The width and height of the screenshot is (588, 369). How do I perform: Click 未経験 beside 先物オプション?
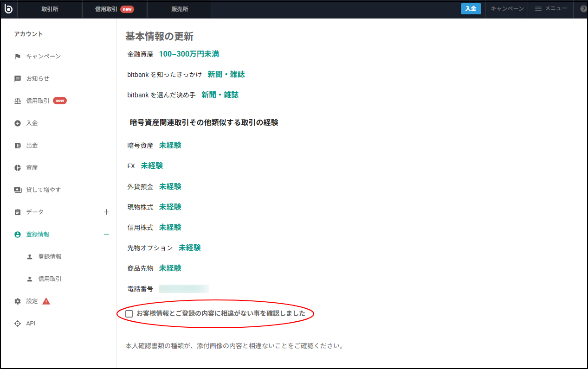pos(190,248)
